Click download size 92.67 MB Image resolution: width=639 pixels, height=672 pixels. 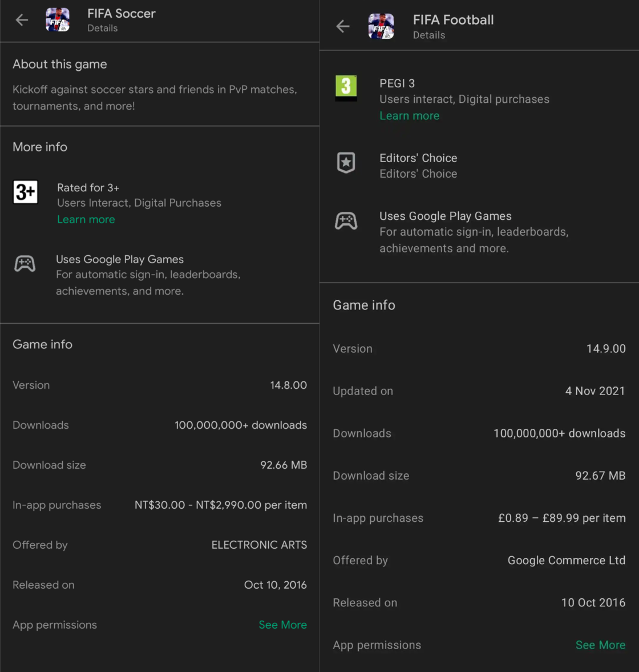click(600, 476)
